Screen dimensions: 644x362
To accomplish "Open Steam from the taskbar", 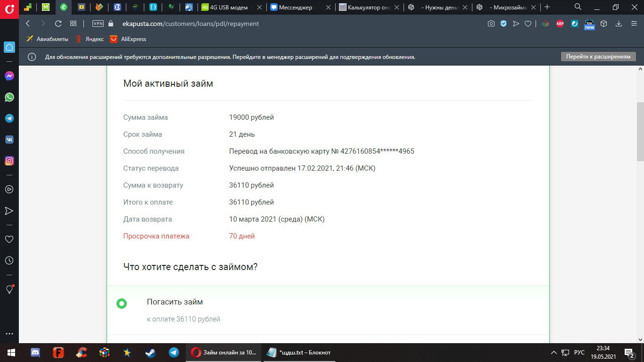I will [150, 353].
